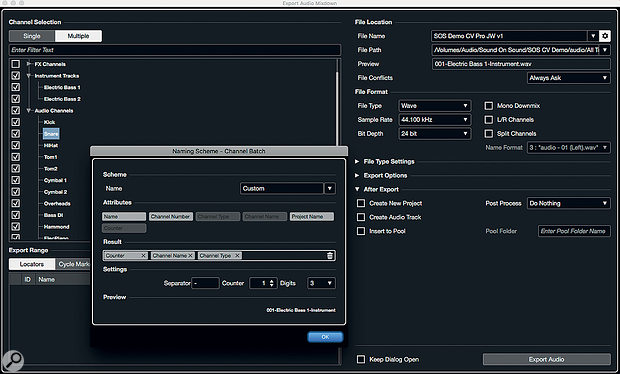Open File Conflicts Always Ask dropdown

(x=569, y=78)
